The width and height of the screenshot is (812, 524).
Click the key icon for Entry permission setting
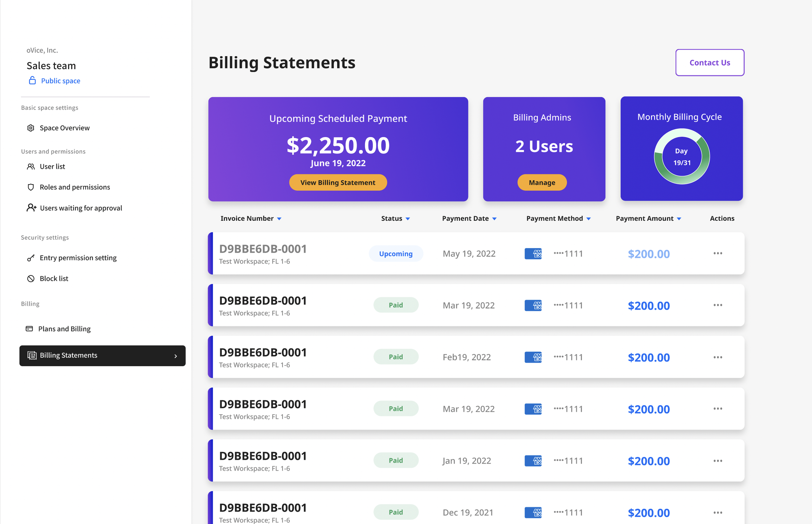pos(31,257)
